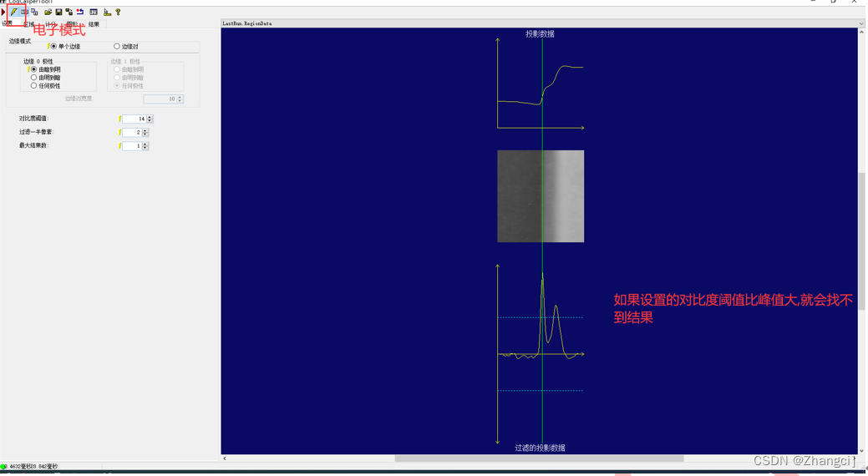Click the 对比度阈值 label
The image size is (868, 476).
tap(33, 119)
